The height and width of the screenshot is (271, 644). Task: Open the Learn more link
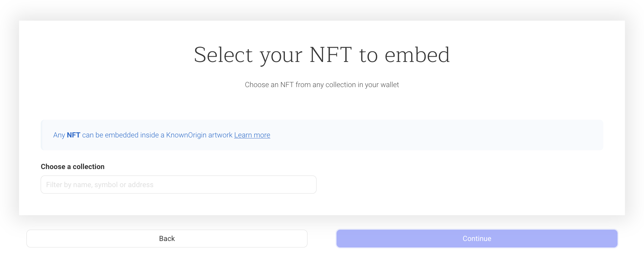(252, 135)
